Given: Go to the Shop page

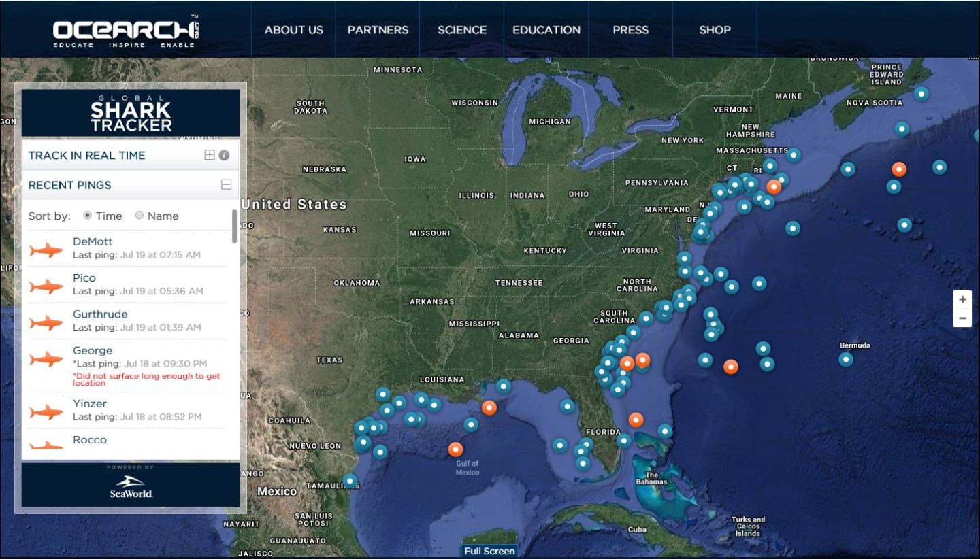Looking at the screenshot, I should click(x=715, y=30).
